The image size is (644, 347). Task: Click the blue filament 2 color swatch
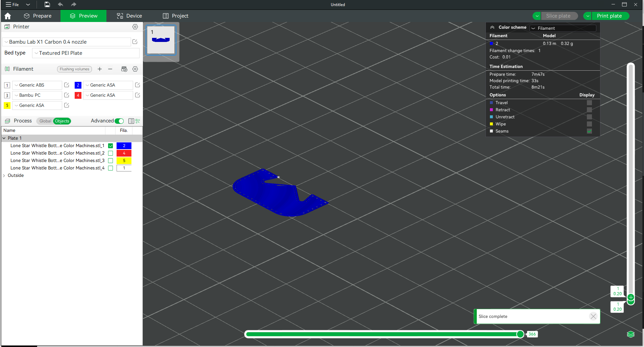coord(78,85)
